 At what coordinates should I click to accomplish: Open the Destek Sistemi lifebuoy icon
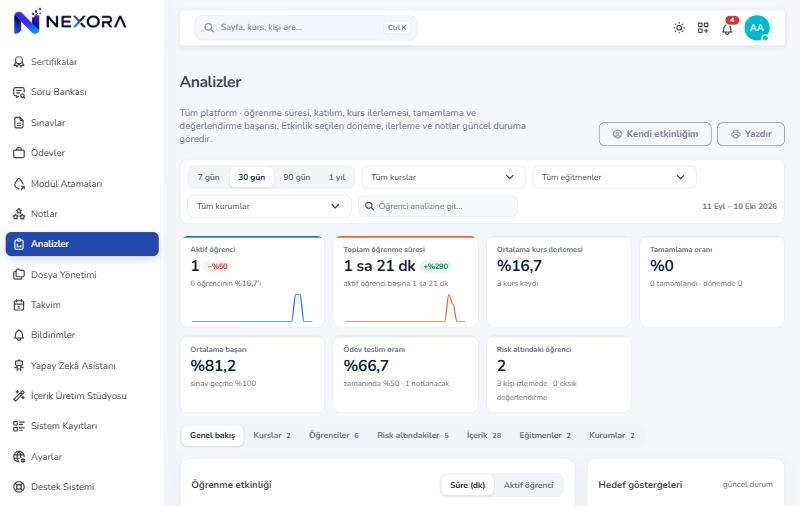[19, 487]
